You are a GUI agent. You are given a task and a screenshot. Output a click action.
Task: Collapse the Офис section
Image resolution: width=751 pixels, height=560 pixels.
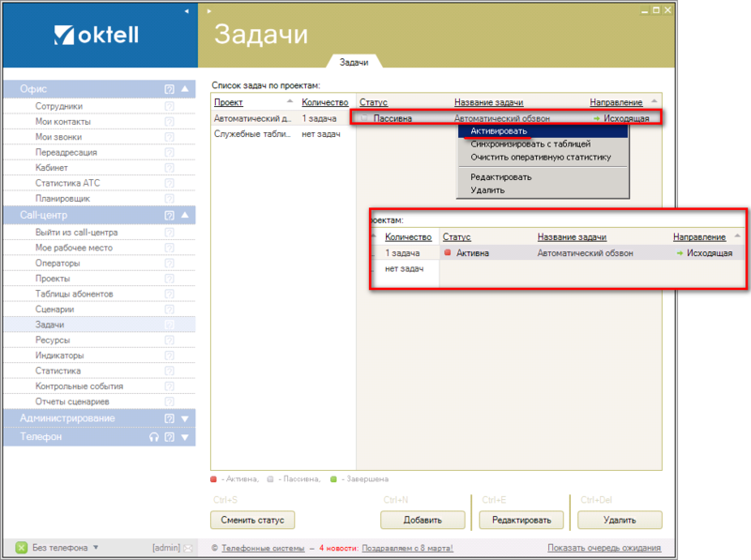click(x=185, y=89)
